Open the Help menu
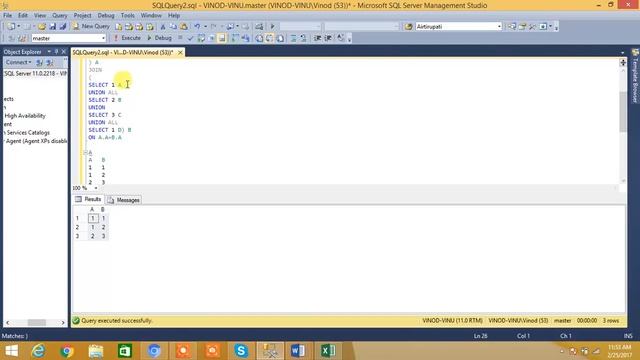Viewport: 640px width, 360px height. (x=174, y=16)
